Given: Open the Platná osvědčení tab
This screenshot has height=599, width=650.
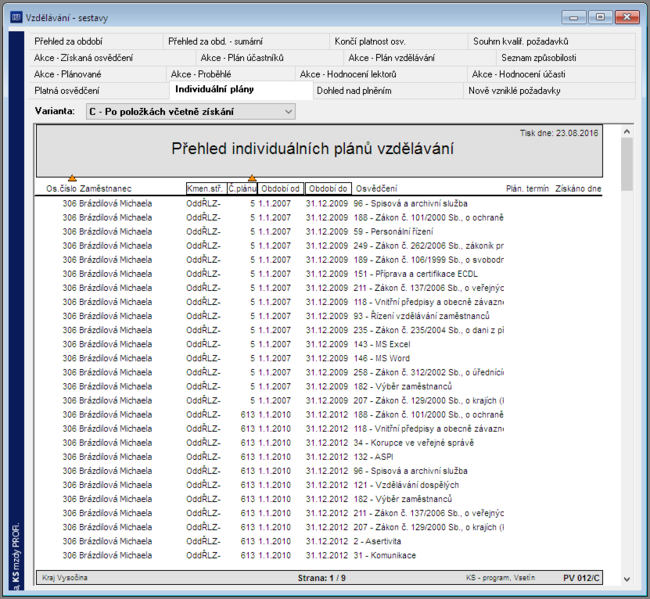Looking at the screenshot, I should click(x=67, y=90).
